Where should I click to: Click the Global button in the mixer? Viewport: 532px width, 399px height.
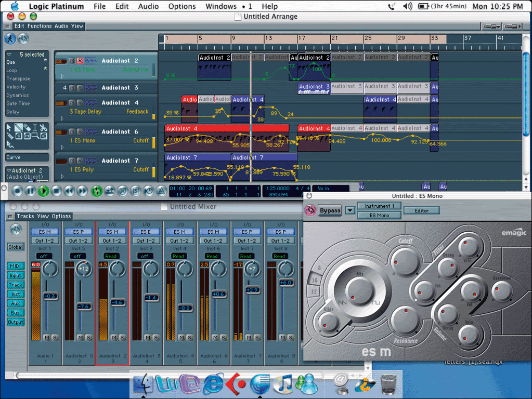[16, 247]
